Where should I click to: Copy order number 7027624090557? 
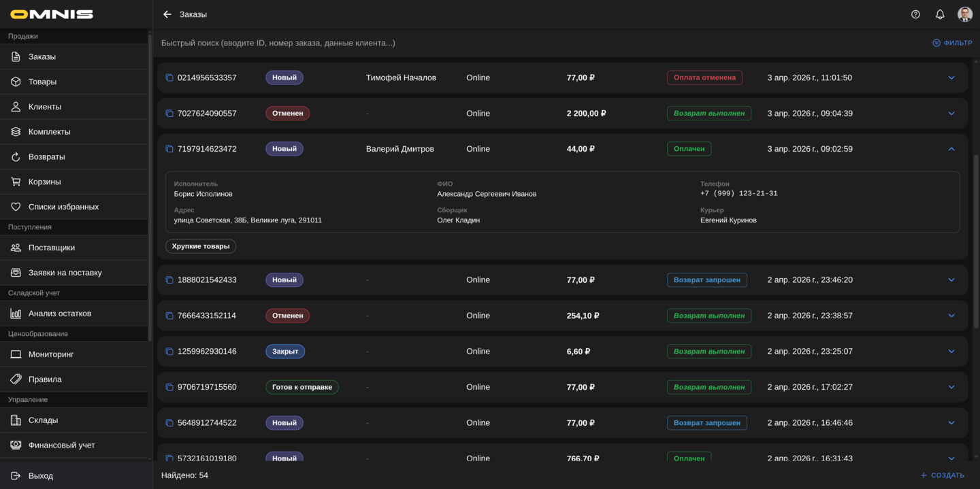(x=169, y=114)
